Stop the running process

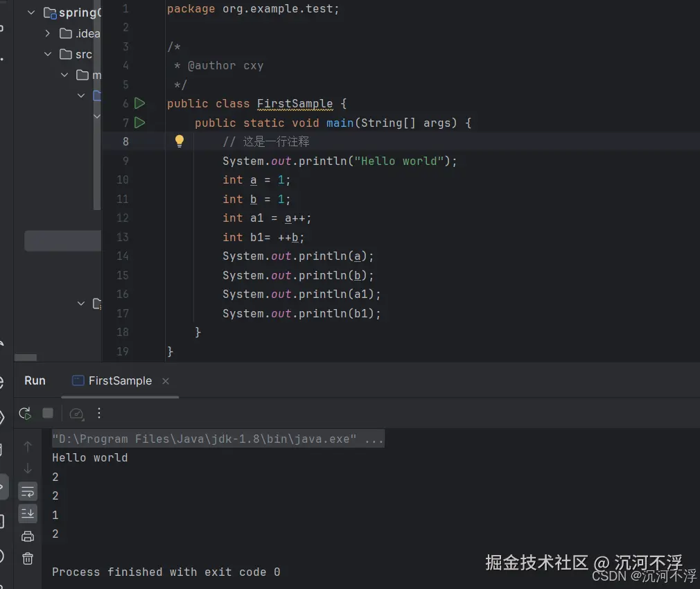point(48,413)
